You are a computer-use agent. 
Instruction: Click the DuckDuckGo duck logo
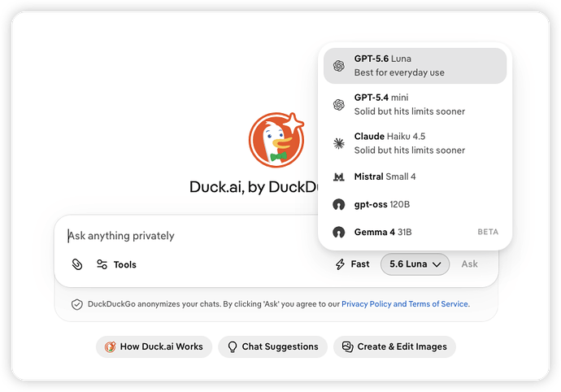point(276,140)
